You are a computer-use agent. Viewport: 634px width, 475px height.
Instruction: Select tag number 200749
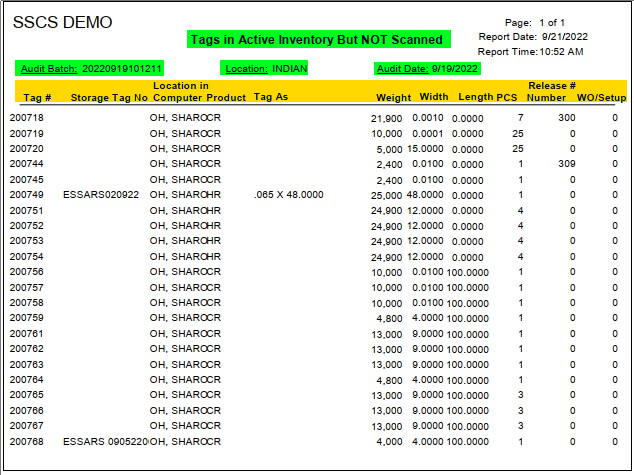tap(26, 195)
